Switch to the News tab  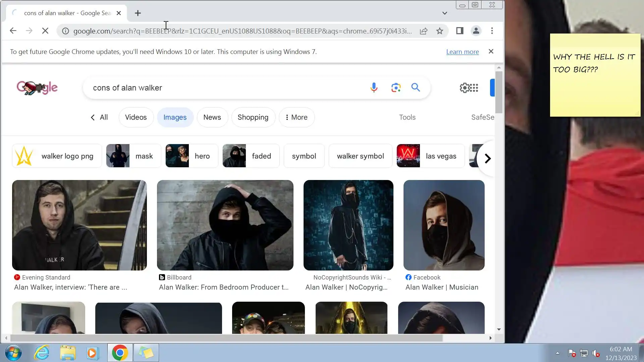(212, 117)
